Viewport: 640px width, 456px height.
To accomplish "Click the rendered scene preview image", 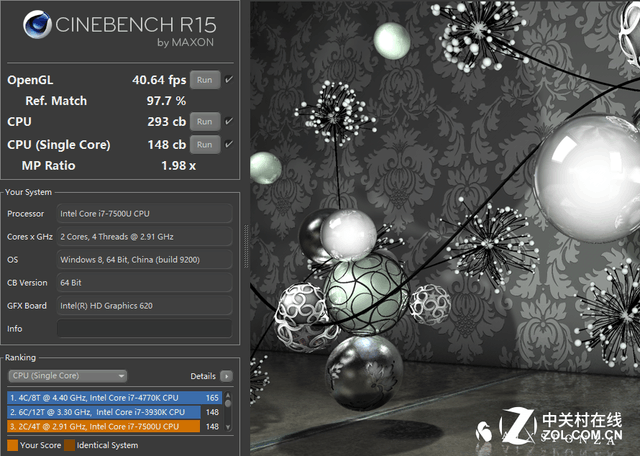I will (x=445, y=228).
